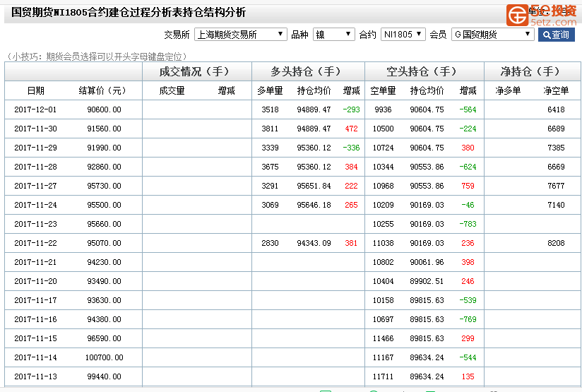This screenshot has height=392, width=582.
Task: Click the 日期 column header
Action: pyautogui.click(x=36, y=90)
